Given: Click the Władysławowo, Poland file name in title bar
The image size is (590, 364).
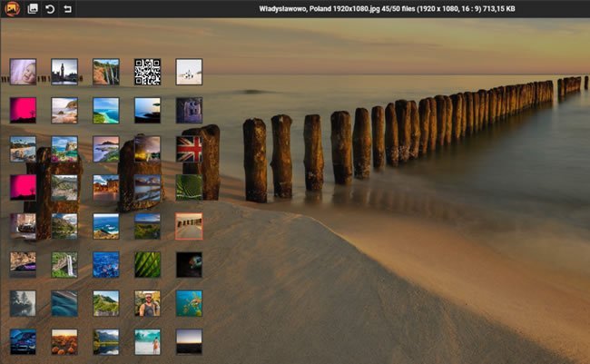Looking at the screenshot, I should 320,9.
